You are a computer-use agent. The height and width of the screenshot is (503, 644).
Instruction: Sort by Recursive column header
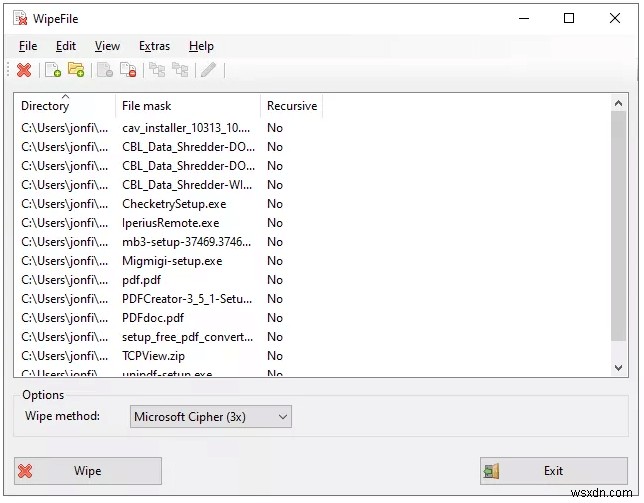292,106
